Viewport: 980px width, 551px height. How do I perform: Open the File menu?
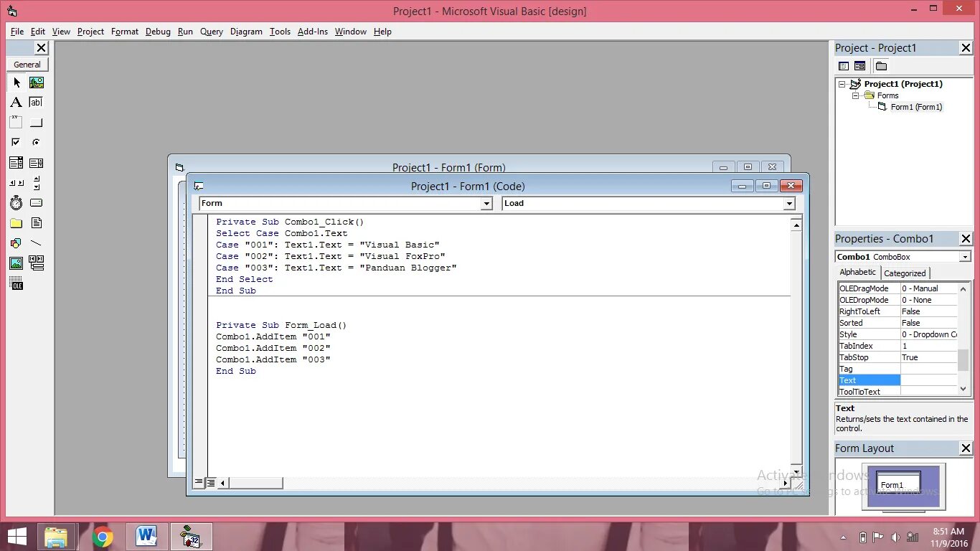[17, 32]
